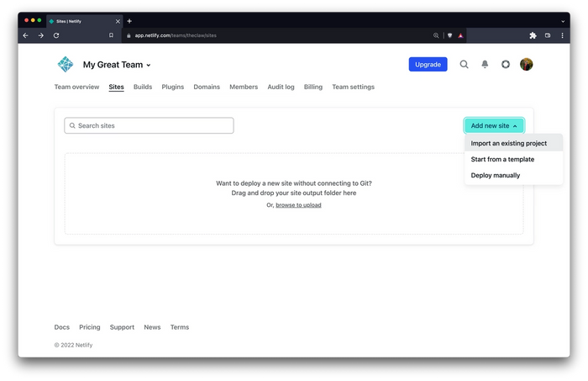The height and width of the screenshot is (381, 588).
Task: Open the Members tab
Action: pyautogui.click(x=244, y=87)
